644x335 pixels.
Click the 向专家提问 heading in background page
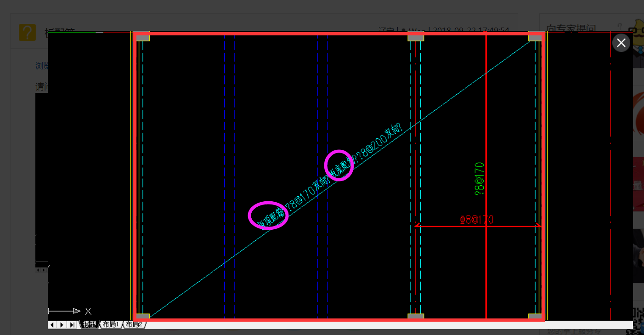coord(571,29)
